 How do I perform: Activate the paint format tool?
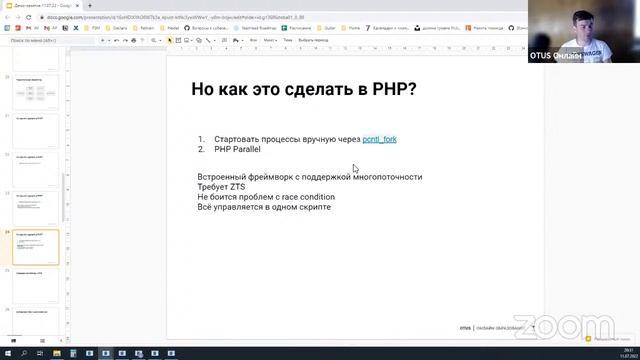click(142, 40)
